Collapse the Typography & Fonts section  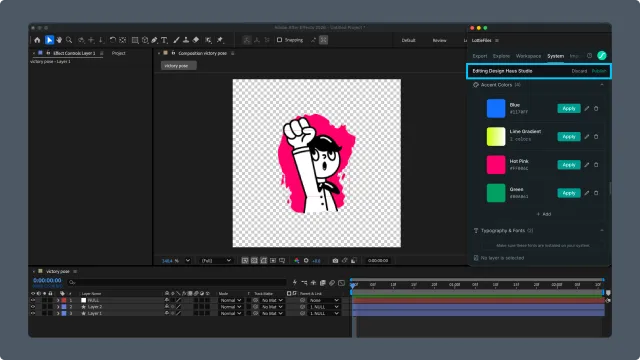[x=602, y=231]
